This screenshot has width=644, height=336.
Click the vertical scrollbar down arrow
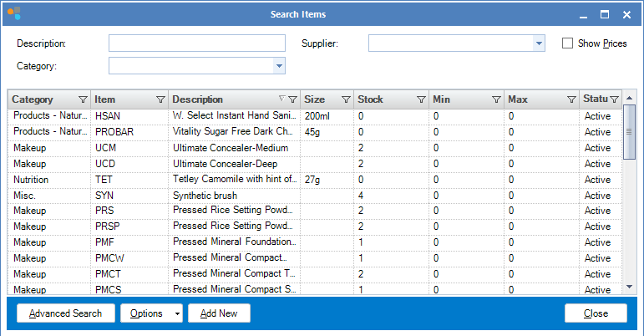tap(630, 288)
